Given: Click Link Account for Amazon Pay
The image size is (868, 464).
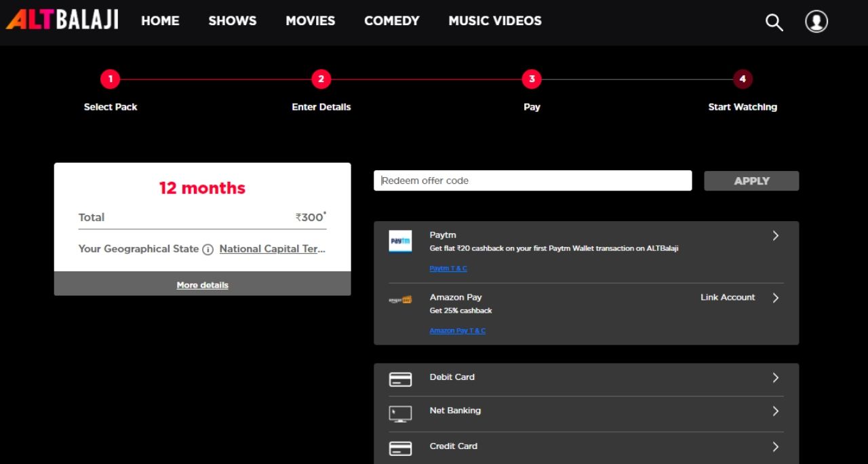Looking at the screenshot, I should pyautogui.click(x=728, y=297).
